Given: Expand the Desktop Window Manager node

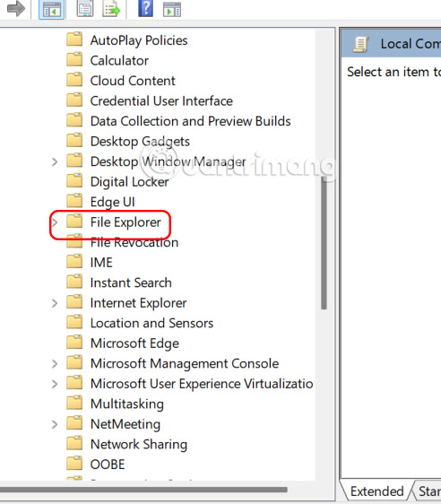Looking at the screenshot, I should click(55, 161).
